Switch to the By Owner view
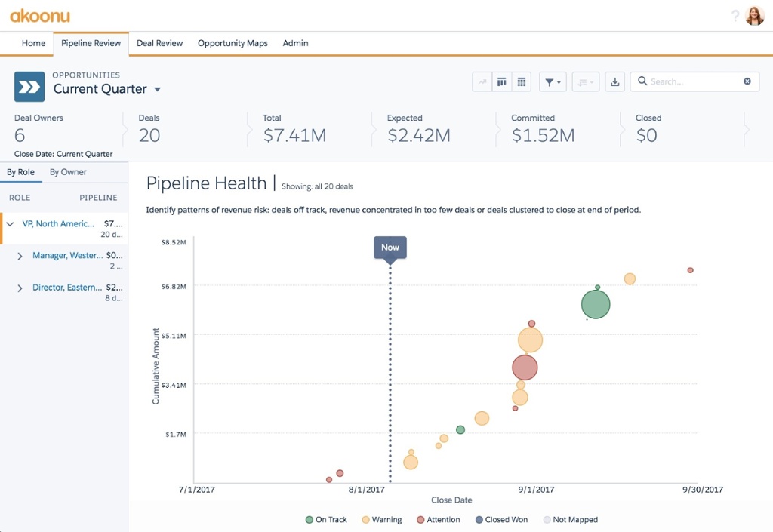This screenshot has width=773, height=532. click(67, 172)
